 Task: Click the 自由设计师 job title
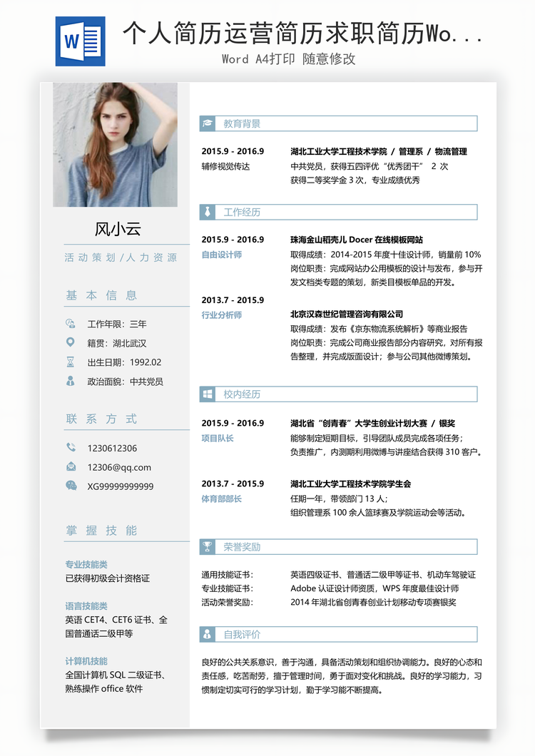coord(221,254)
